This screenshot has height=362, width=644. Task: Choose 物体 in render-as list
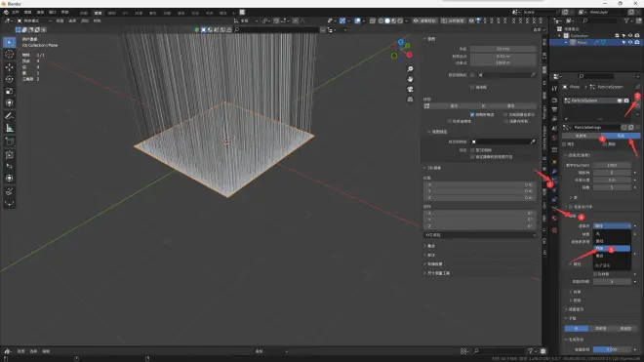point(612,249)
